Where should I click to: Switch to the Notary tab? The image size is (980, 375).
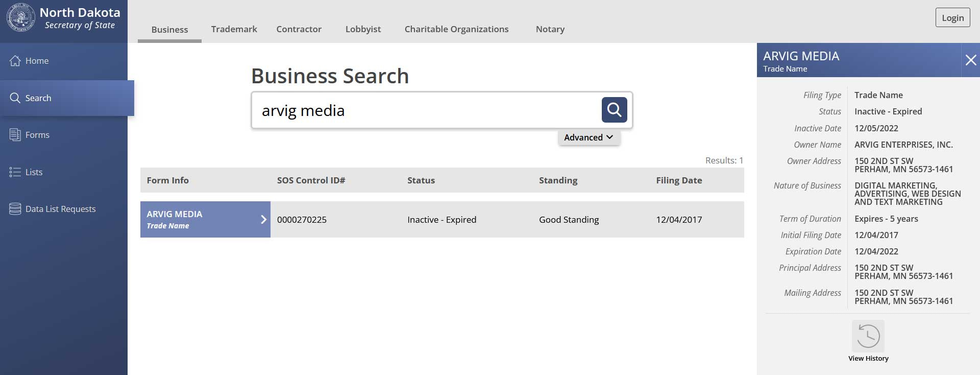[550, 29]
